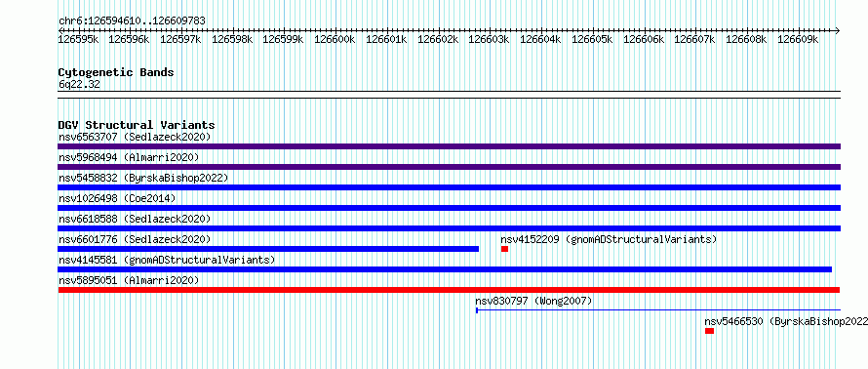This screenshot has height=369, width=868.
Task: Click the 126598k ruler tick label
Action: point(232,39)
